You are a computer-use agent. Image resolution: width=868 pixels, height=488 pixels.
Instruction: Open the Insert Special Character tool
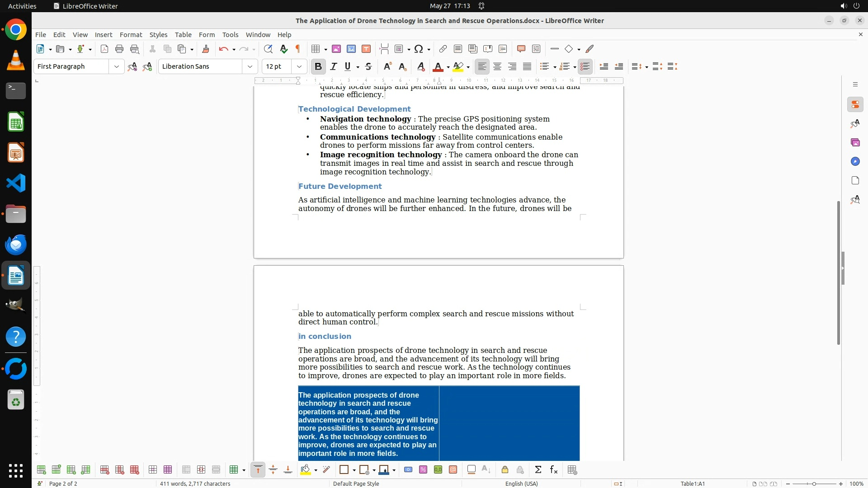click(x=419, y=49)
